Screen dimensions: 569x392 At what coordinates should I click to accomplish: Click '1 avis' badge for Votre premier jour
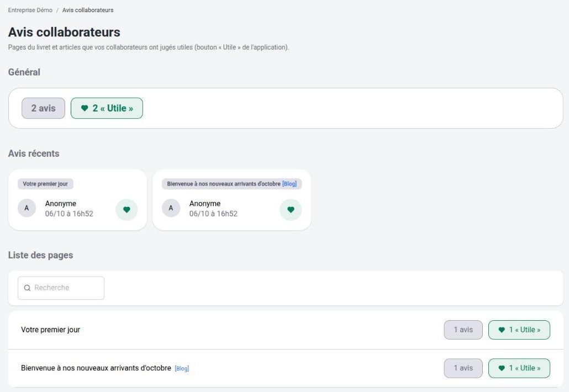pyautogui.click(x=463, y=330)
